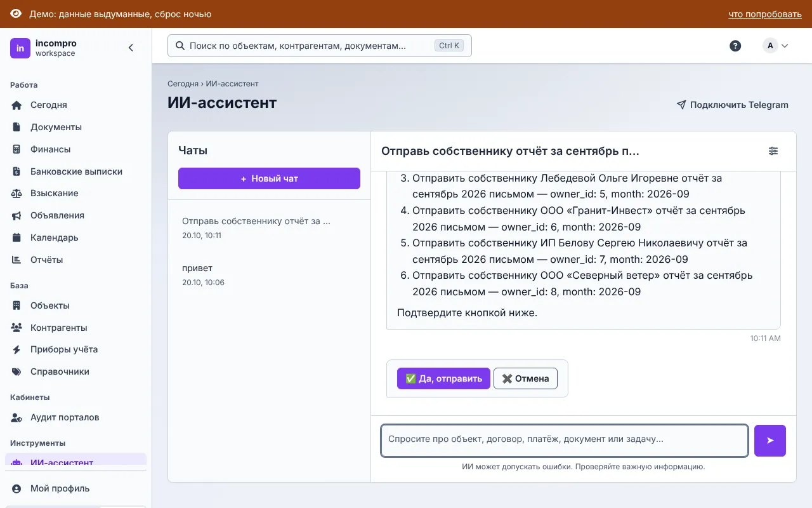Click the people icon beside Контрагенты
Image resolution: width=812 pixels, height=508 pixels.
[x=17, y=328]
